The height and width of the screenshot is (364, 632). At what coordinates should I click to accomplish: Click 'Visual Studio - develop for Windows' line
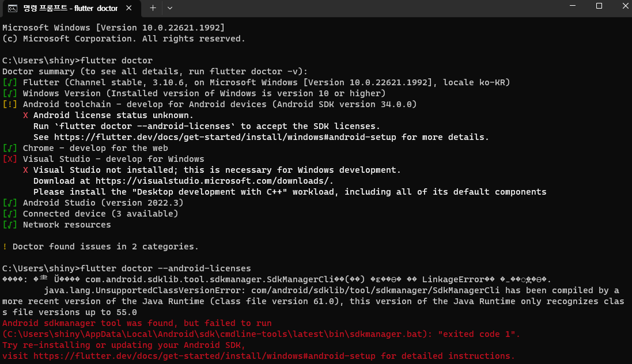(104, 159)
